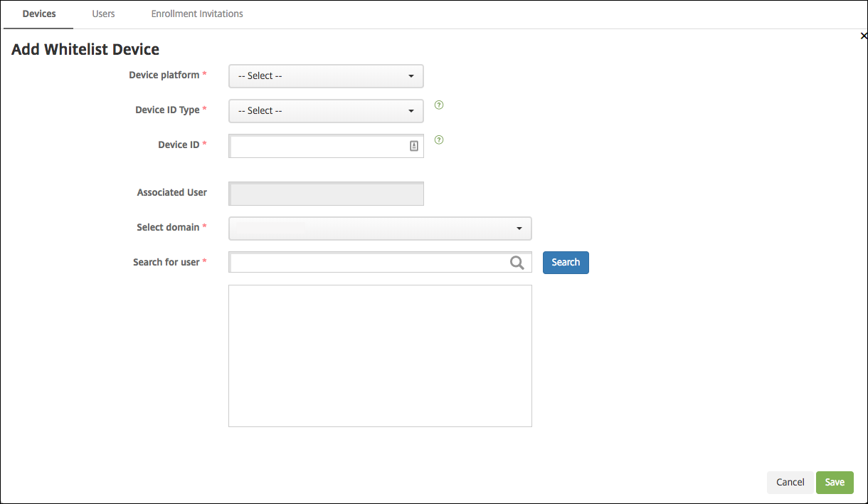This screenshot has height=504, width=868.
Task: Click the Device platform dropdown arrow
Action: click(x=411, y=76)
